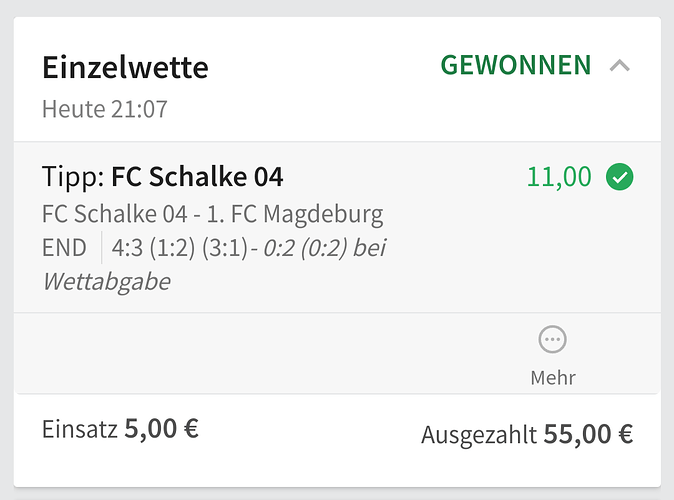Click the GEWONNEN status label
Viewport: 674px width, 500px height.
[516, 65]
